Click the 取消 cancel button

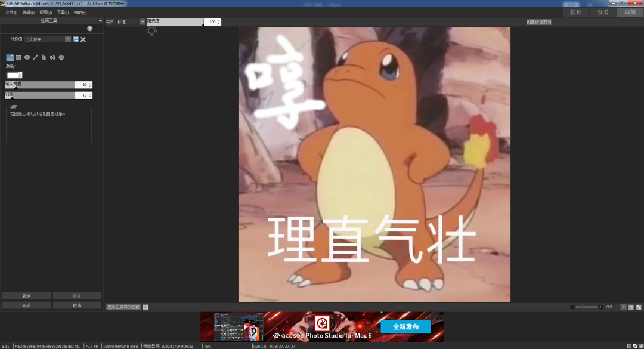[77, 305]
